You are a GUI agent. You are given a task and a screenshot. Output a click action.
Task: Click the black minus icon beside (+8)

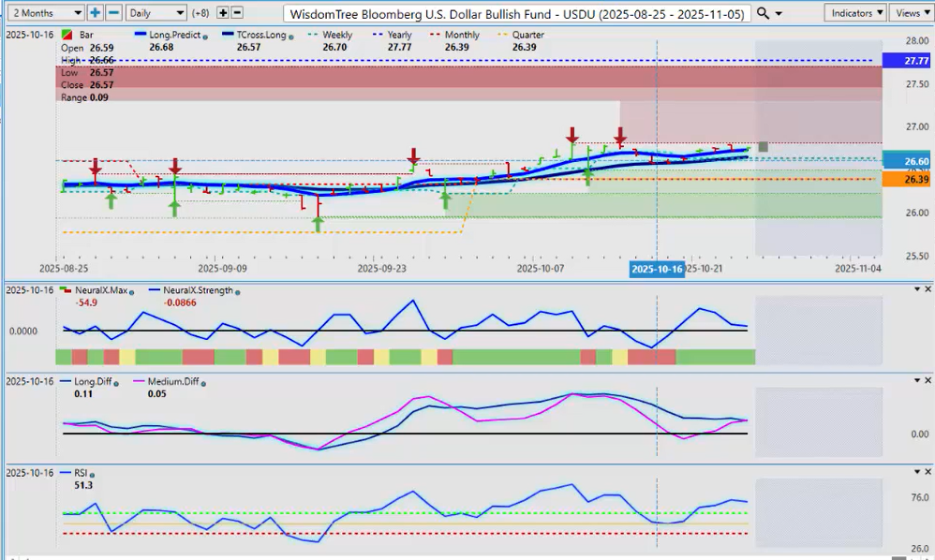(x=237, y=13)
